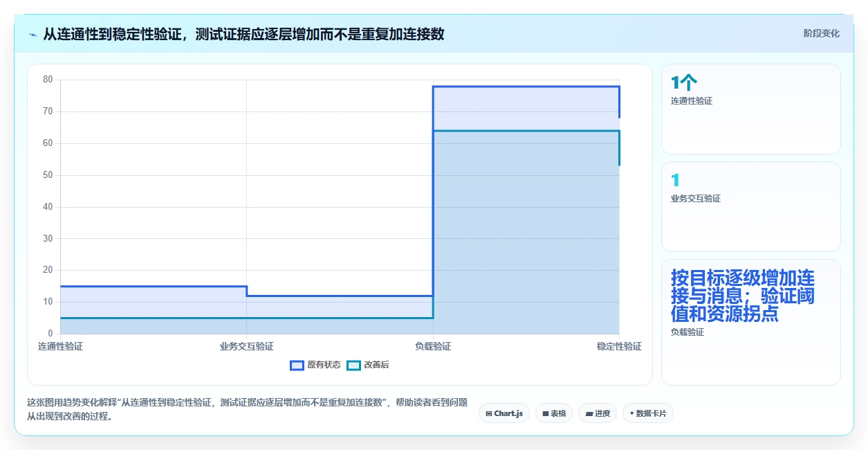Click the Chart.js tag button

pos(504,413)
